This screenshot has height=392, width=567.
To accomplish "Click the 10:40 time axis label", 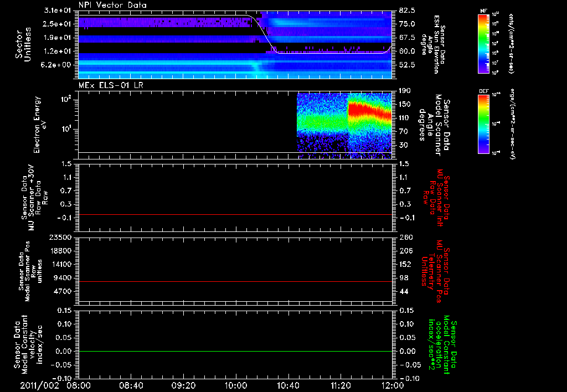I will tap(288, 384).
